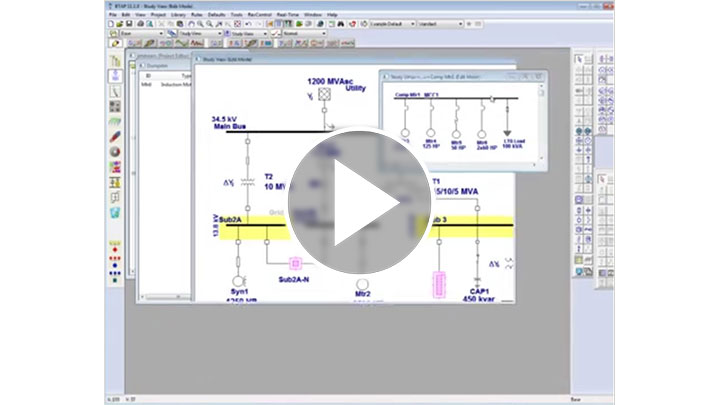Click the top icon in left system toolbar
Image resolution: width=720 pixels, height=405 pixels.
tap(115, 61)
